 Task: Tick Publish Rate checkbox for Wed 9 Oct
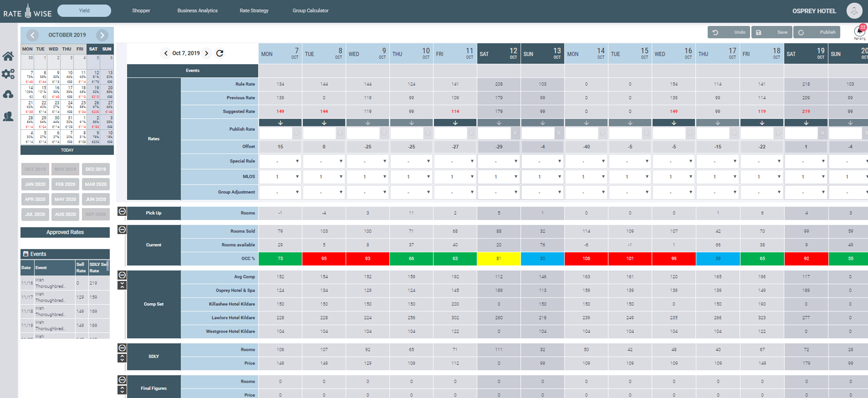[x=384, y=133]
